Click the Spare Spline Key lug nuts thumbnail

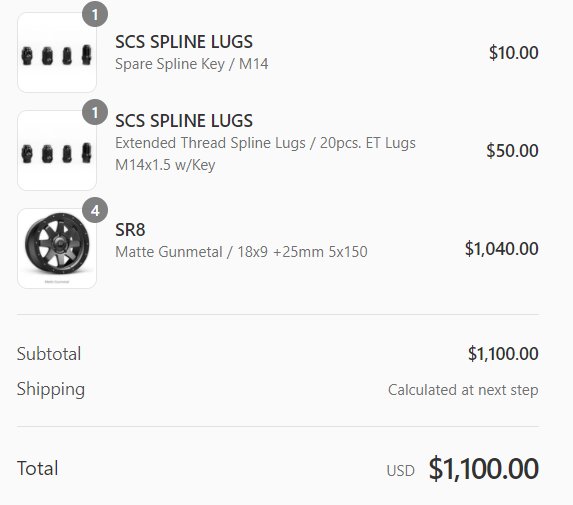click(x=57, y=52)
